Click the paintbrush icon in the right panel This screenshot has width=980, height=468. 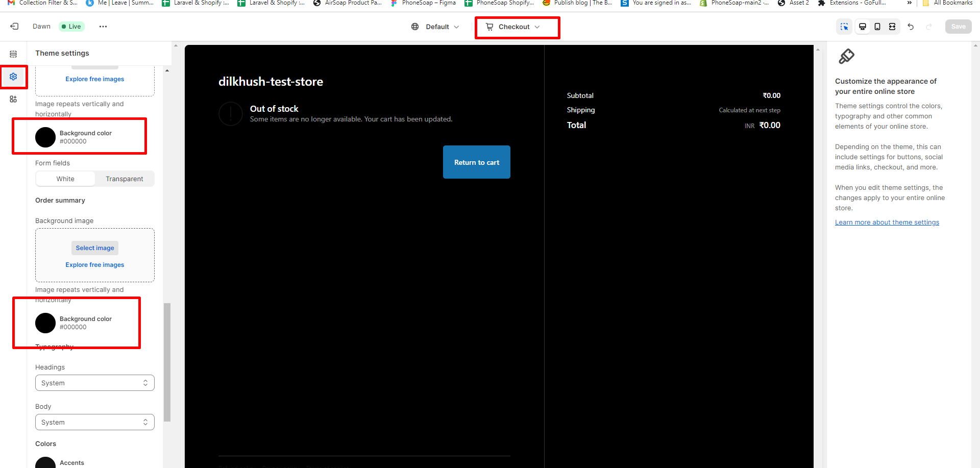(x=846, y=56)
